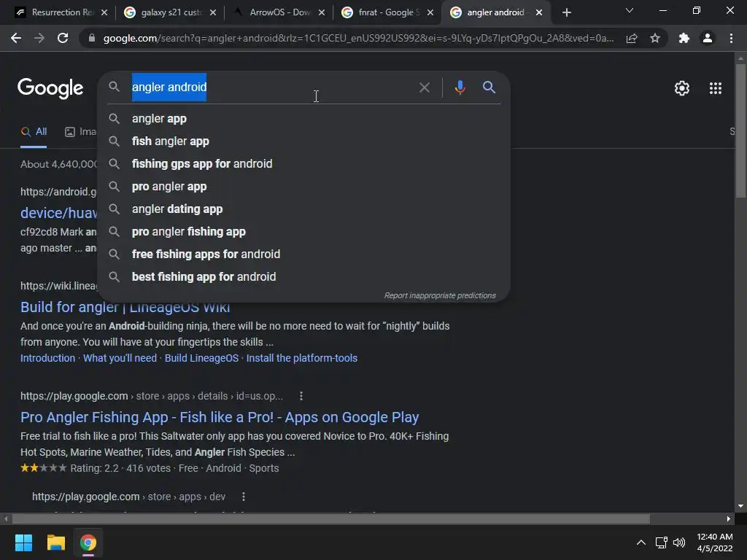The image size is (747, 560).
Task: Choose 'free fishing apps for android' suggestion
Action: point(303,254)
